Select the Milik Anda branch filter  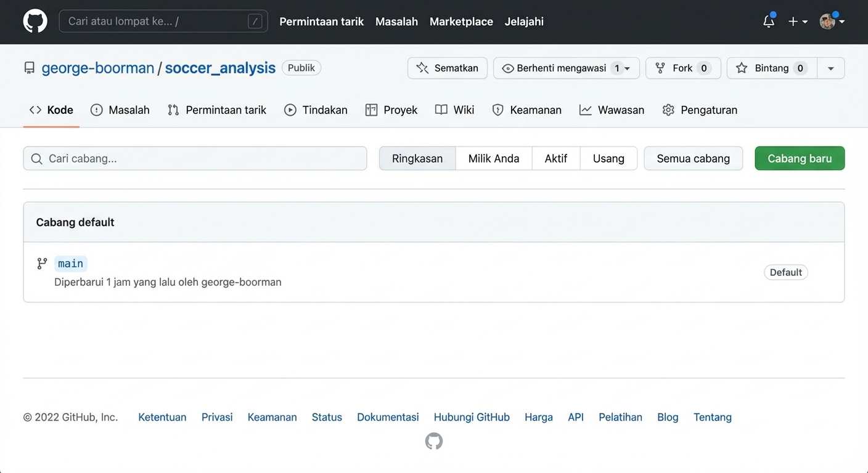tap(494, 158)
